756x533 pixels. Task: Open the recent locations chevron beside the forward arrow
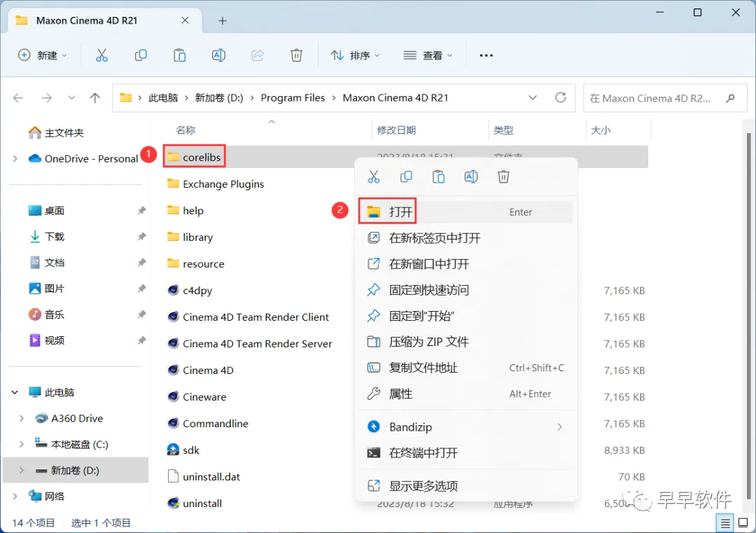click(71, 98)
